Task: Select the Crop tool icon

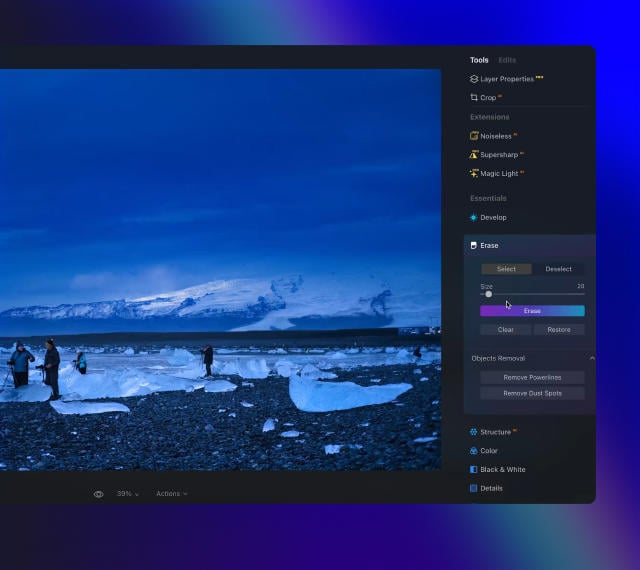Action: [473, 97]
